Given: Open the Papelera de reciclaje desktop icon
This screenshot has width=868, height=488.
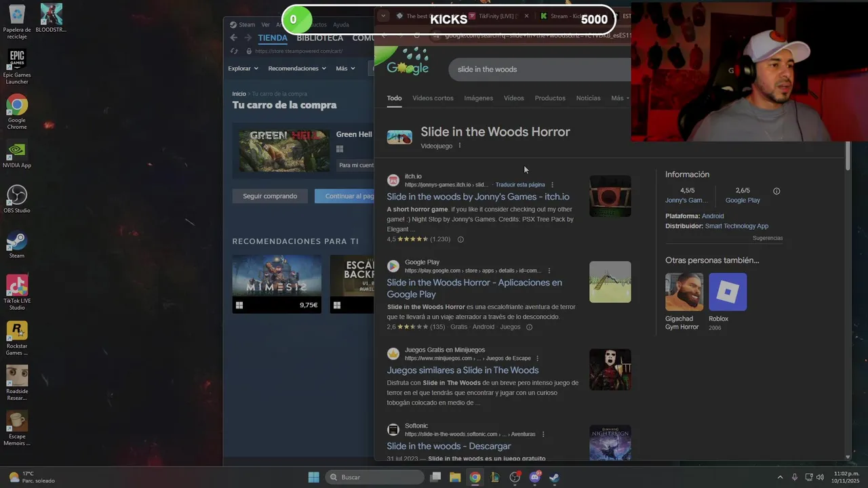Looking at the screenshot, I should click(17, 22).
